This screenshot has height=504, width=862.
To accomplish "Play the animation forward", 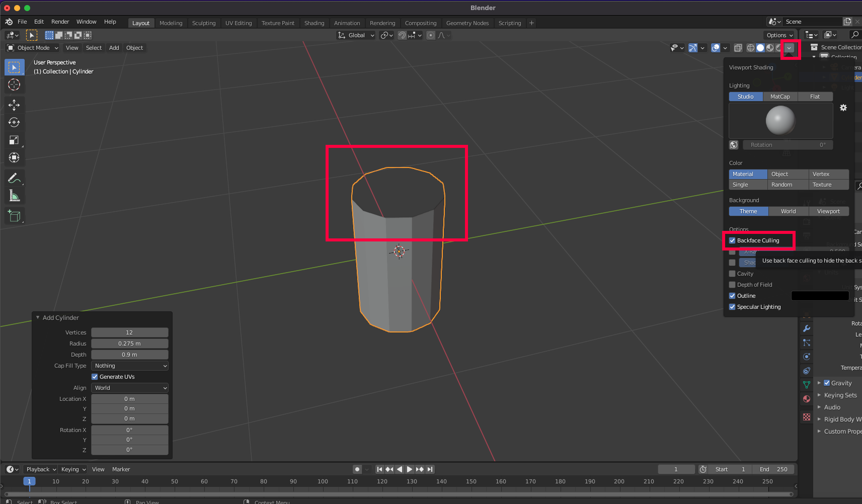I will (410, 469).
